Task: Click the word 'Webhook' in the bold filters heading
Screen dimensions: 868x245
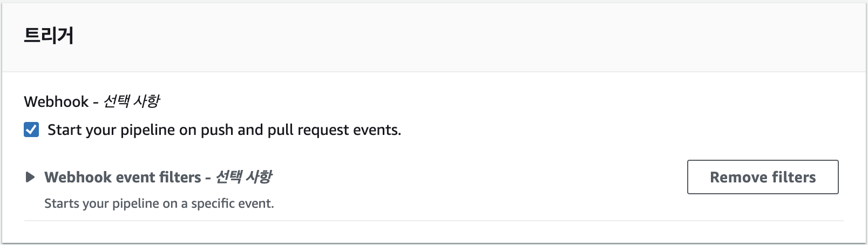Action: click(x=73, y=177)
